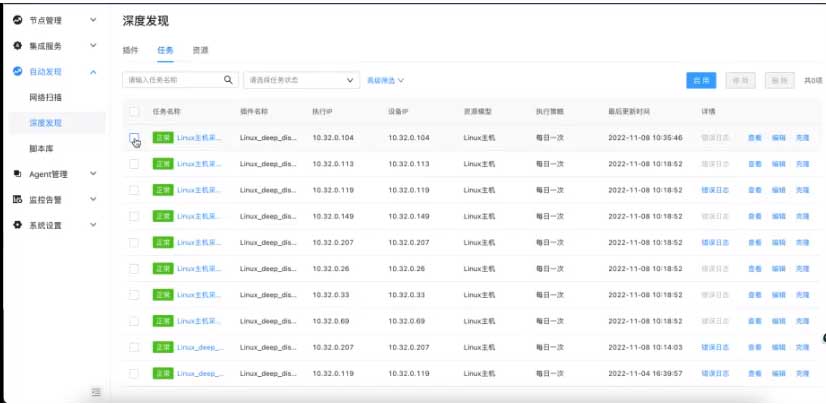Viewport: 826px width, 404px height.
Task: Check the row updated 2022-11-04 16:39:57
Action: click(x=134, y=373)
